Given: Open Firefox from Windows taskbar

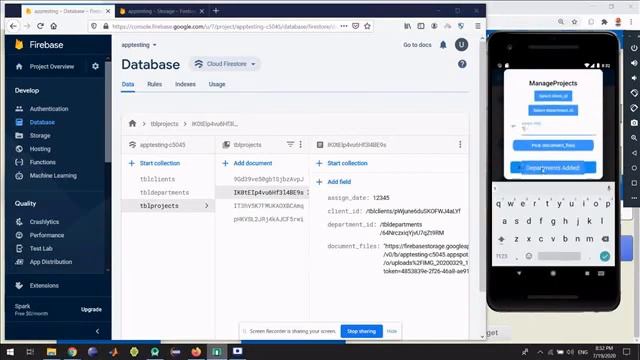Looking at the screenshot, I should (196, 351).
